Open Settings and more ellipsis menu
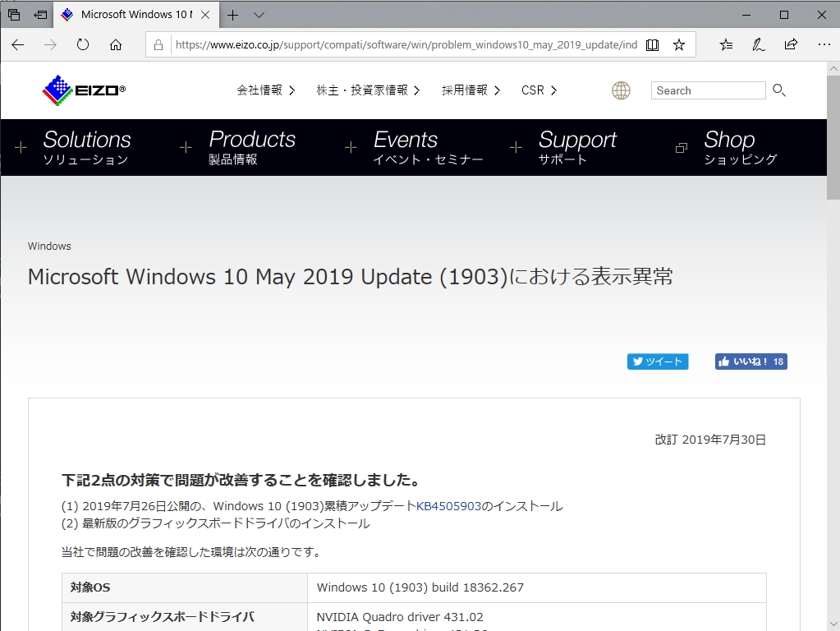The width and height of the screenshot is (840, 631). 824,44
